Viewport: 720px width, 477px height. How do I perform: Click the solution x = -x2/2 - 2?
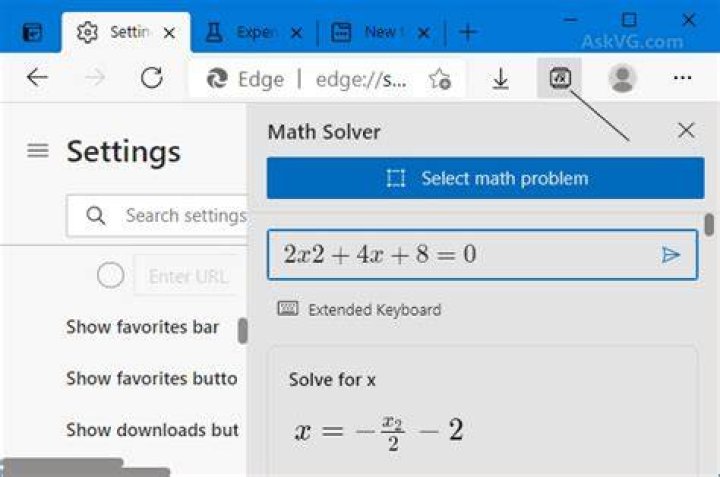379,432
